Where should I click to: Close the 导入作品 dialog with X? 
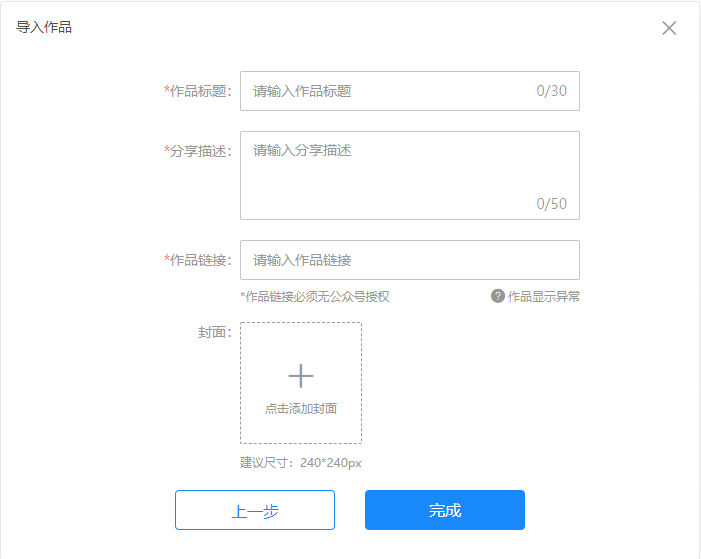(669, 28)
